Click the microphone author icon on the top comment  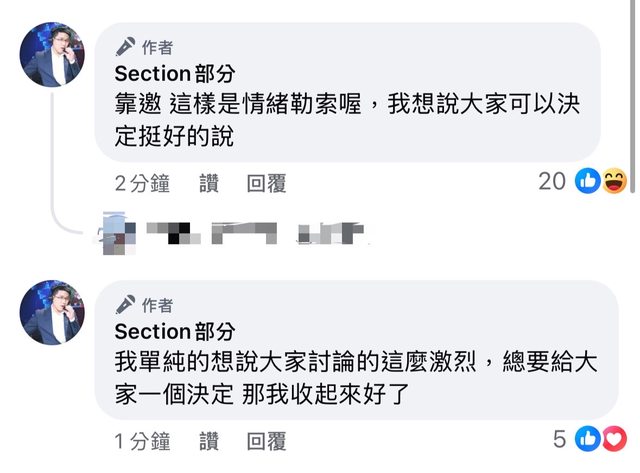125,45
